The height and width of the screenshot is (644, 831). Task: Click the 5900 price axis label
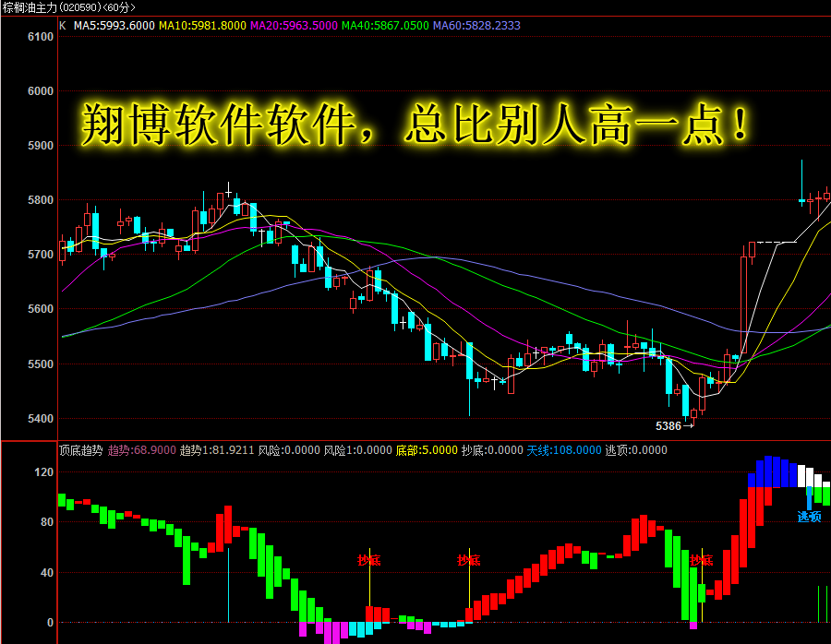[41, 146]
